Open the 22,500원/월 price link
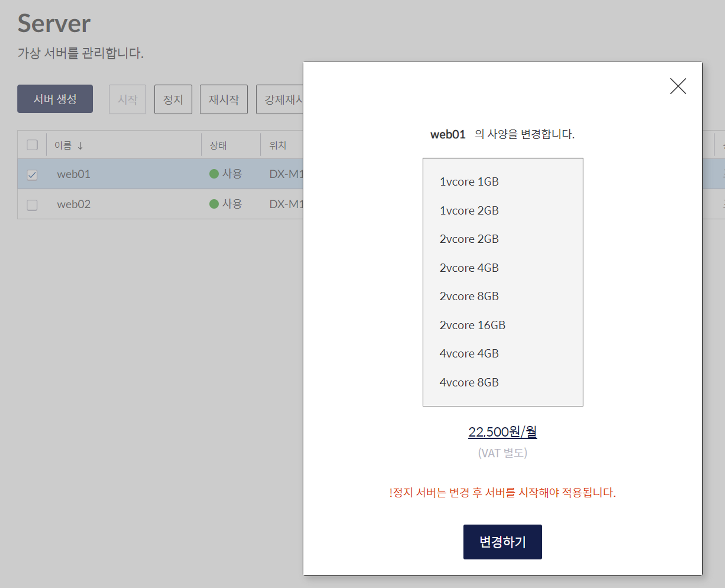Image resolution: width=725 pixels, height=588 pixels. (x=502, y=432)
